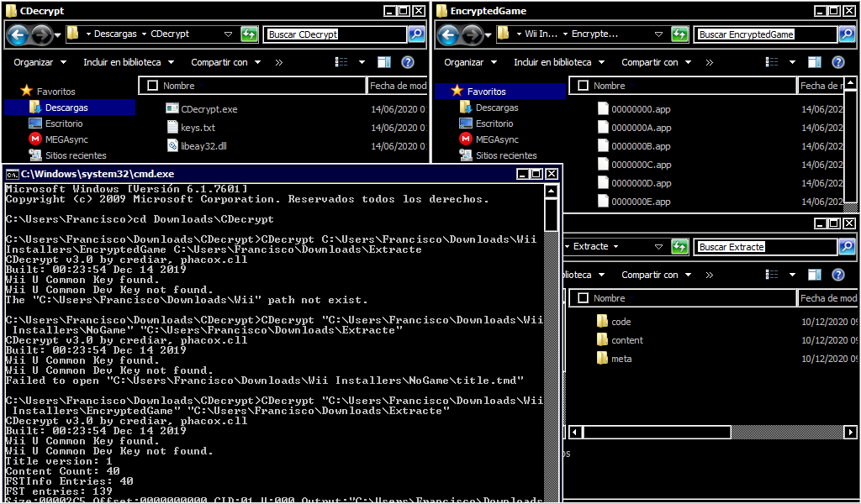The image size is (861, 504).
Task: Expand Compartir con in Extracte window
Action: (x=656, y=274)
